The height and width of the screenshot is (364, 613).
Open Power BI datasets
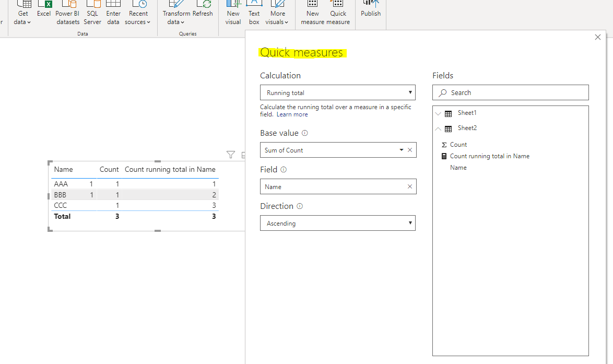[68, 13]
